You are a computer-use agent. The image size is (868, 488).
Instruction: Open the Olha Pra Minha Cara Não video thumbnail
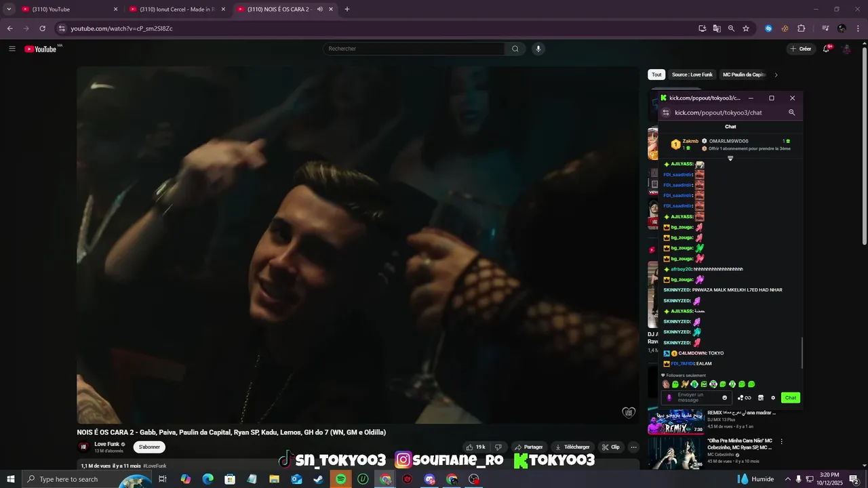677,453
